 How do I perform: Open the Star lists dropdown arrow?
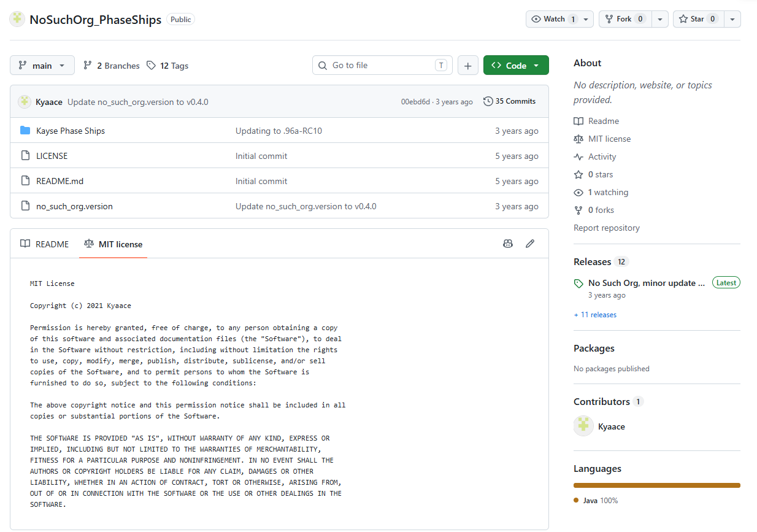(x=732, y=19)
